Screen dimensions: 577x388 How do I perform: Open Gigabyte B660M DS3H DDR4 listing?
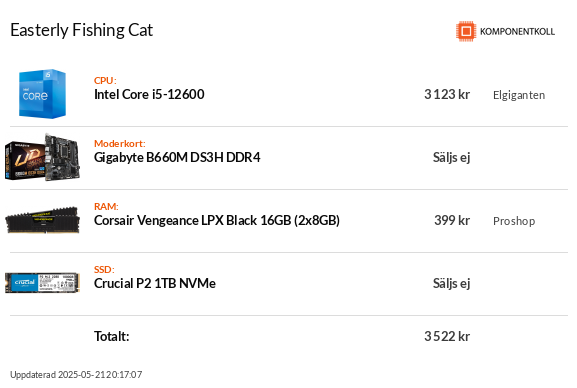177,157
